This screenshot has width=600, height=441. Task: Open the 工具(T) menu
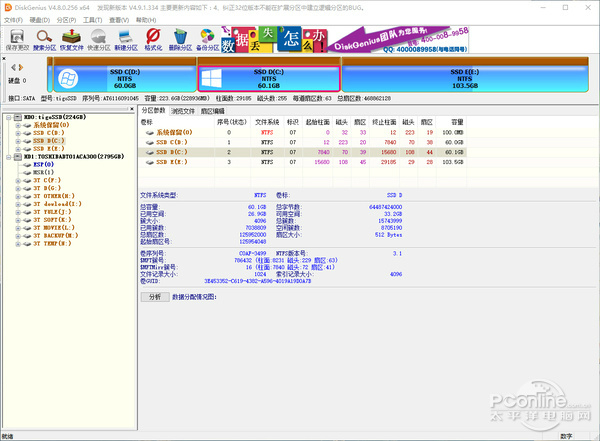tap(92, 18)
